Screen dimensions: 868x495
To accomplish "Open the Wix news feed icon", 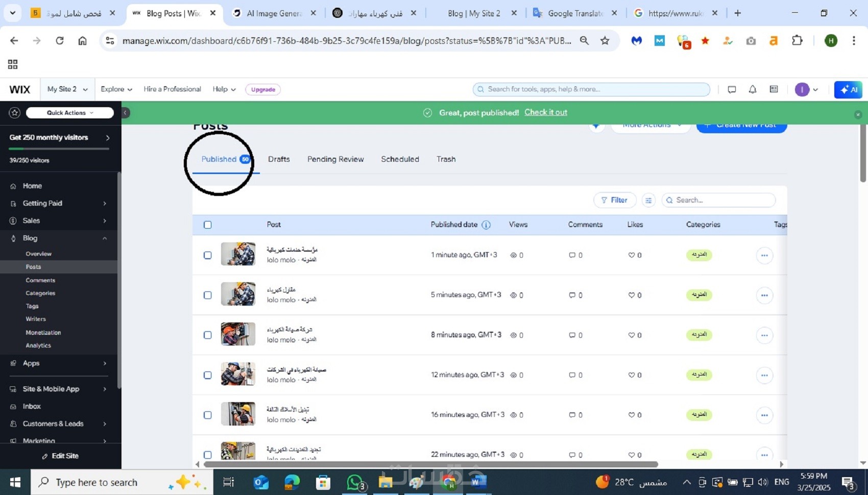I will click(774, 89).
